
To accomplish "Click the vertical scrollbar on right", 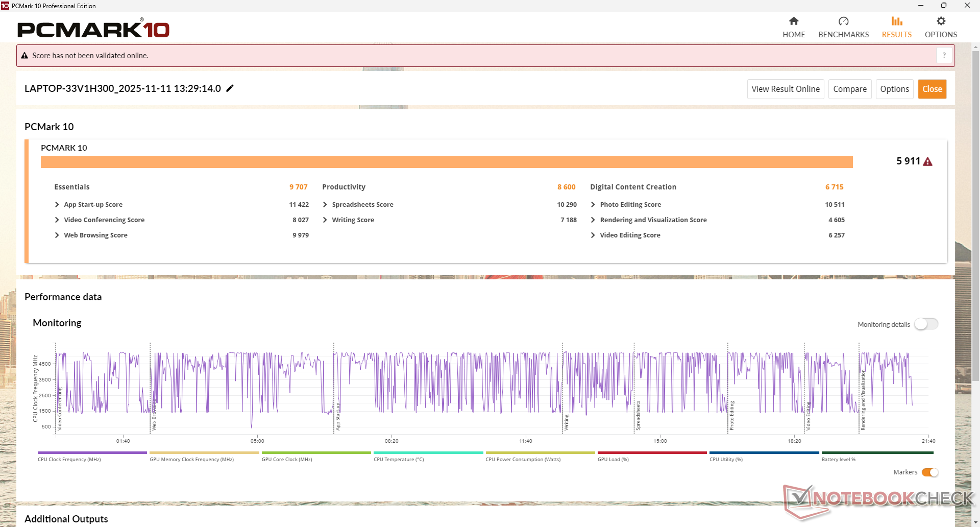I will [975, 214].
